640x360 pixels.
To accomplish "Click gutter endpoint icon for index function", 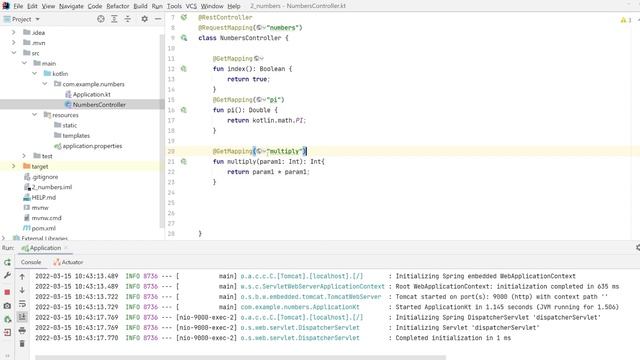I will pyautogui.click(x=184, y=69).
